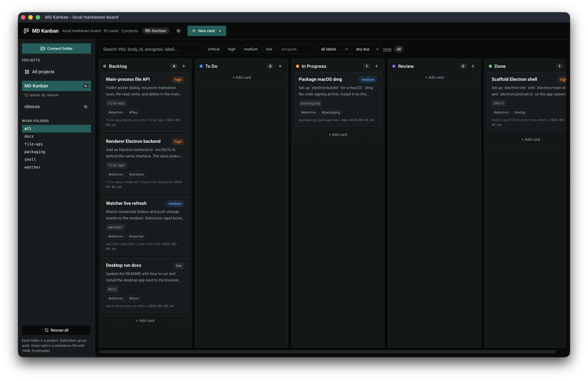Click + Add card in Review column

click(x=434, y=77)
